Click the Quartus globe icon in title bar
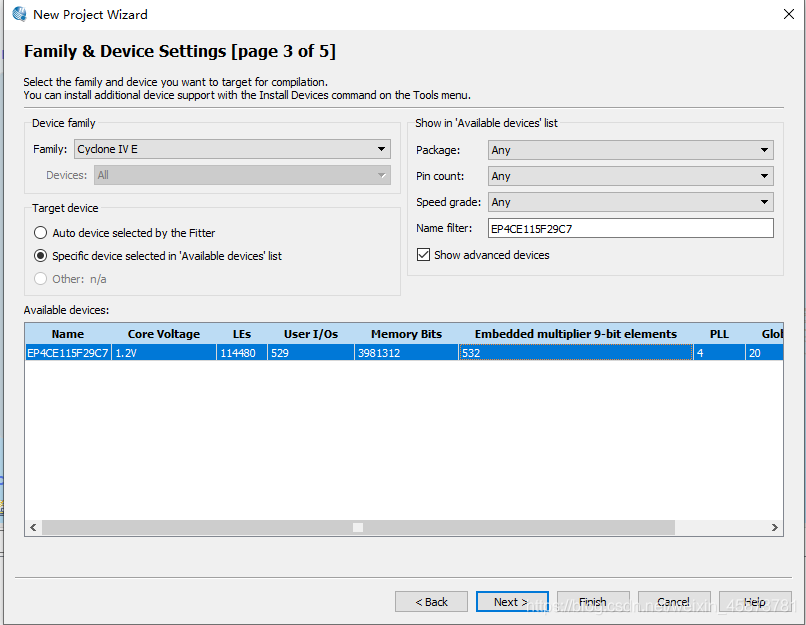 coord(19,14)
